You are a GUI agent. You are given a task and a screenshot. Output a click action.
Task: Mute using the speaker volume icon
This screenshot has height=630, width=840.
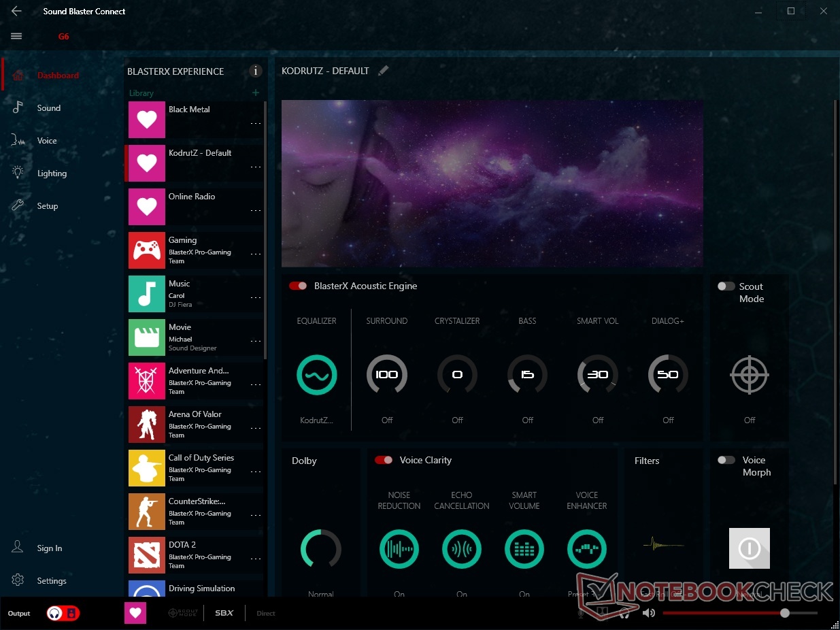point(649,613)
